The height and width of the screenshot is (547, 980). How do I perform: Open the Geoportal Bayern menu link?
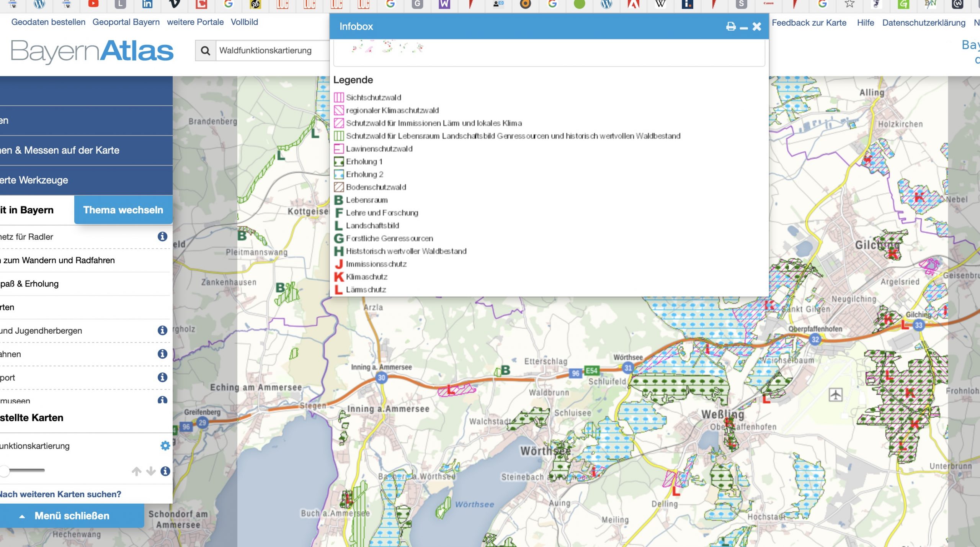(x=126, y=22)
